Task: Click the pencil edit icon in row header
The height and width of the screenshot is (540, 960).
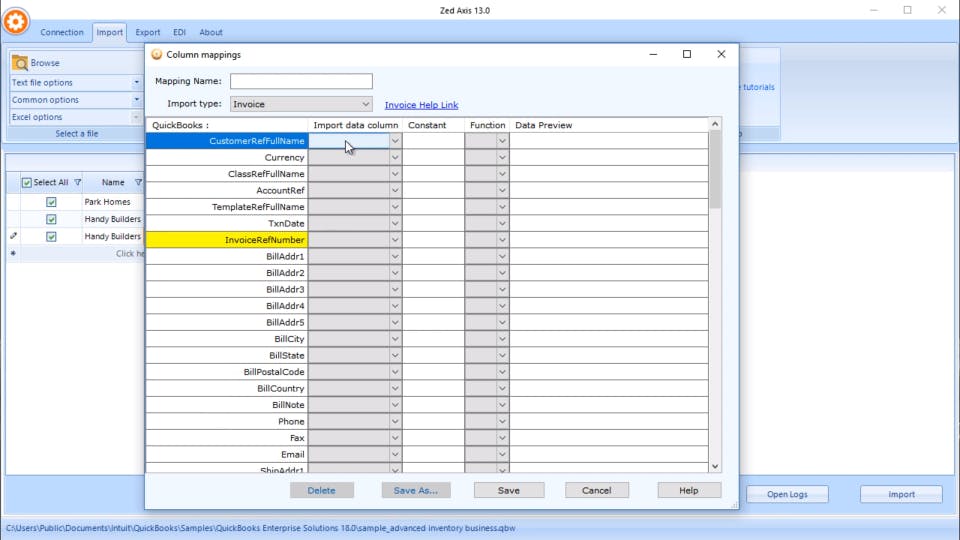Action: (x=13, y=236)
